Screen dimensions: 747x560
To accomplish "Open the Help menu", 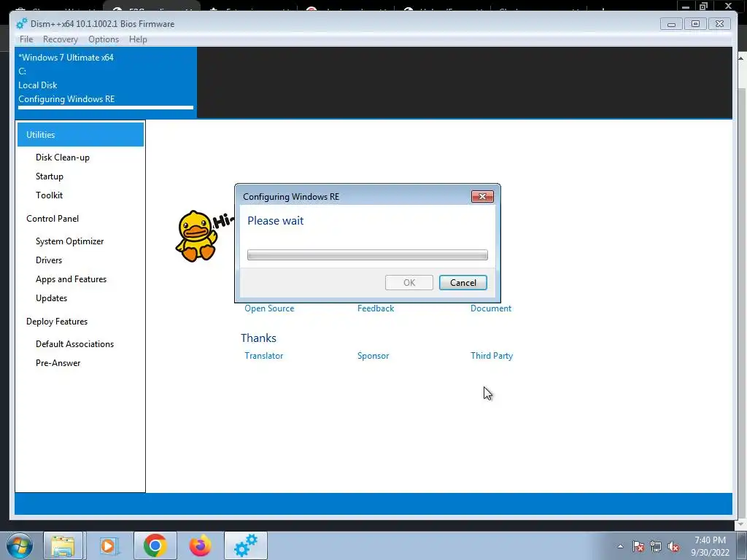I will (138, 39).
